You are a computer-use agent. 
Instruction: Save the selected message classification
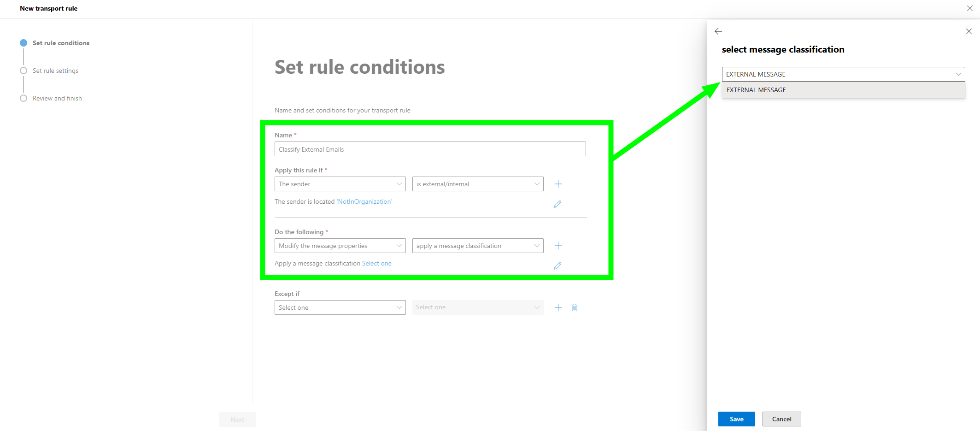736,419
